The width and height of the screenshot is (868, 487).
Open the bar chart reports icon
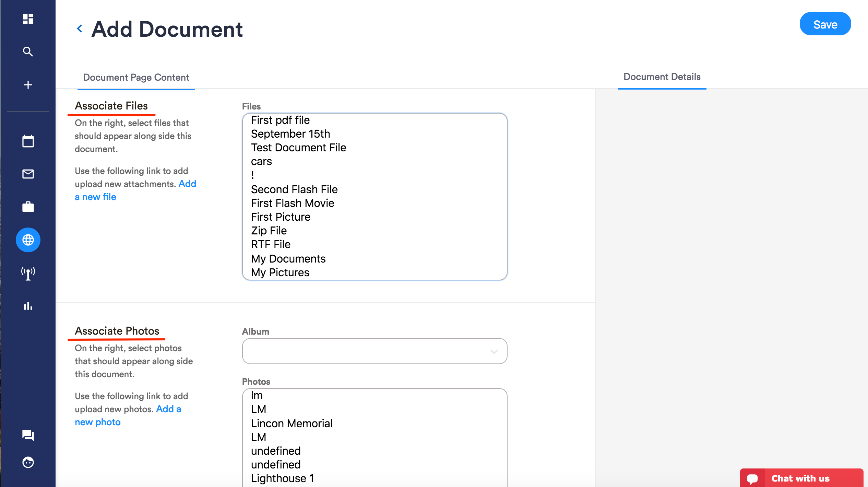click(28, 306)
